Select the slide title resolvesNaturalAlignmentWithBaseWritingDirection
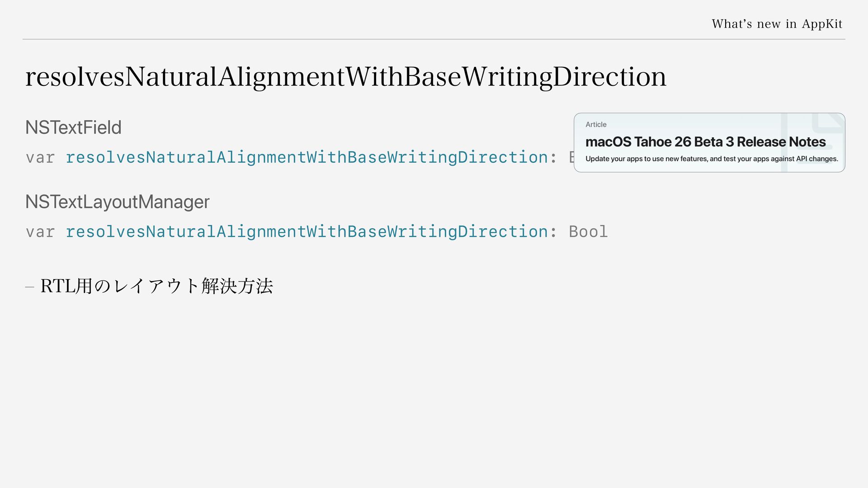868x488 pixels. [346, 76]
